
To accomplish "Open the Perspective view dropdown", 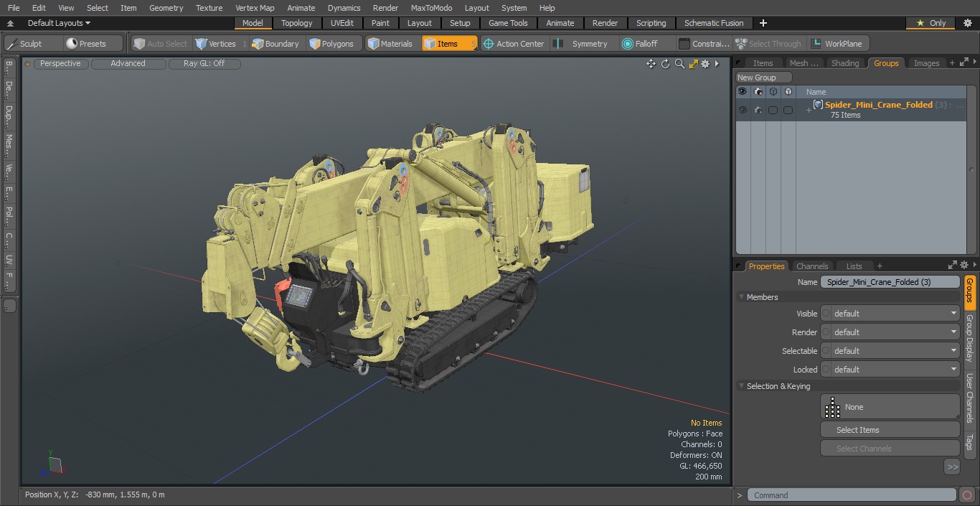I will point(60,64).
